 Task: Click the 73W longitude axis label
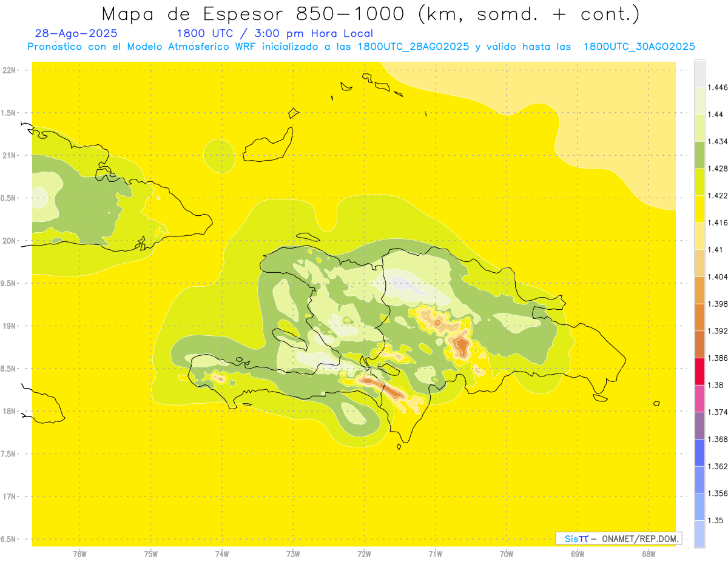point(293,554)
